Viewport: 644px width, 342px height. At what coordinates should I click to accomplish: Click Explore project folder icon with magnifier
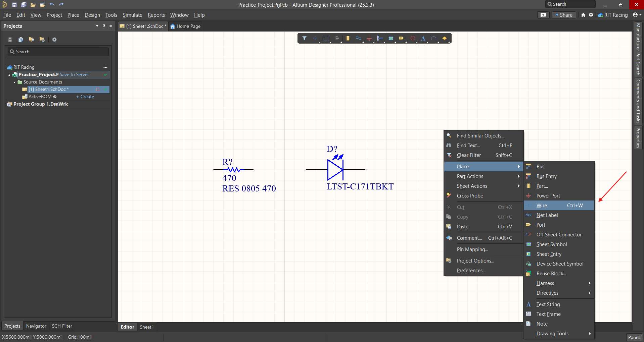(31, 40)
